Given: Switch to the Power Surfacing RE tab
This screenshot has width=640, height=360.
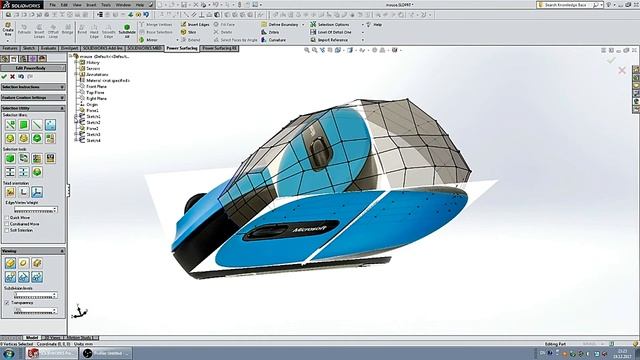Looking at the screenshot, I should pyautogui.click(x=220, y=49).
